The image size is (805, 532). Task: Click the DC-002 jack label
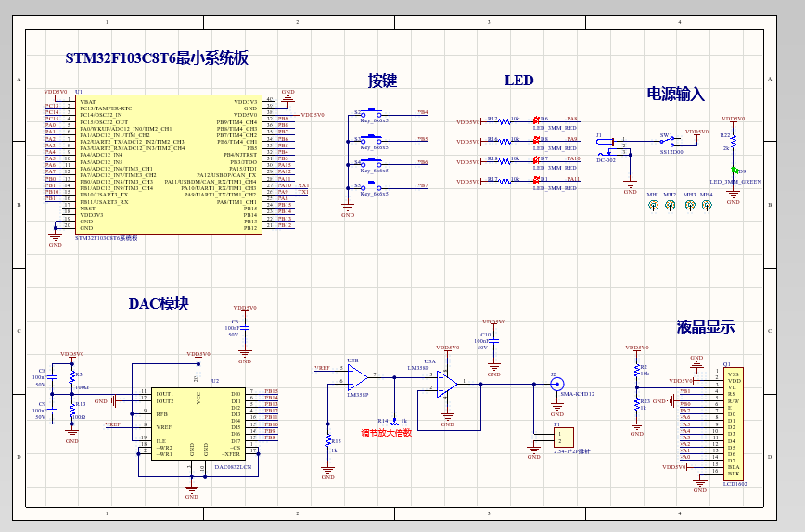click(606, 160)
